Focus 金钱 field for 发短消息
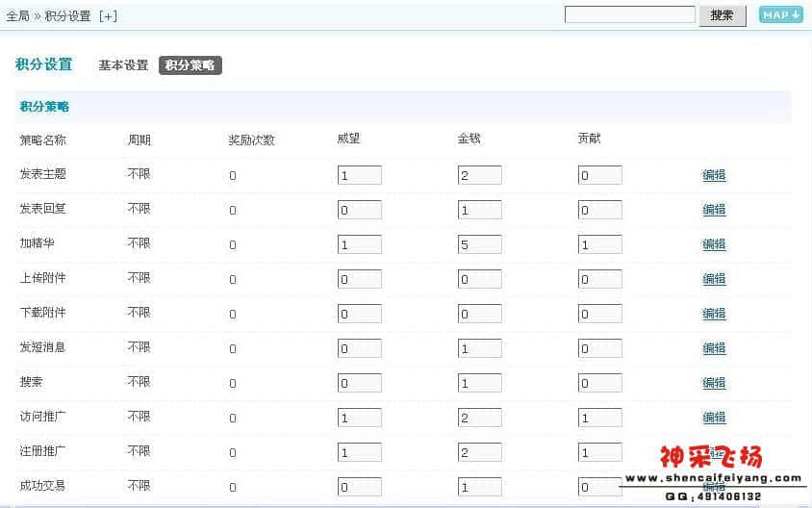Image resolution: width=812 pixels, height=508 pixels. click(479, 348)
